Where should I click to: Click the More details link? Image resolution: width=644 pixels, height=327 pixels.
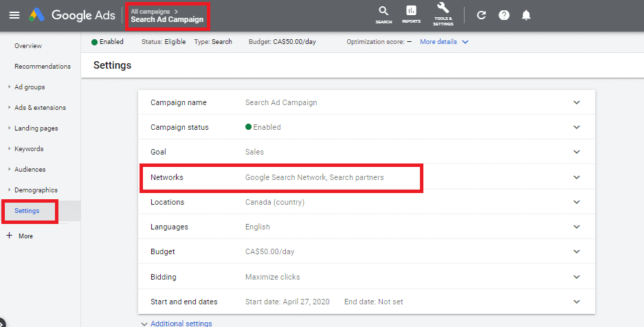pos(438,41)
